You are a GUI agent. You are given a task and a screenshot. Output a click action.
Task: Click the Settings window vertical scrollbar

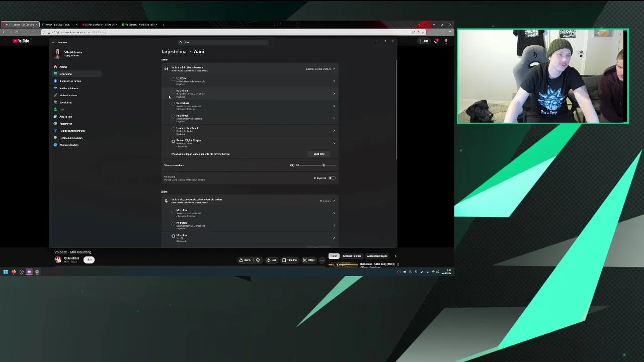(396, 110)
